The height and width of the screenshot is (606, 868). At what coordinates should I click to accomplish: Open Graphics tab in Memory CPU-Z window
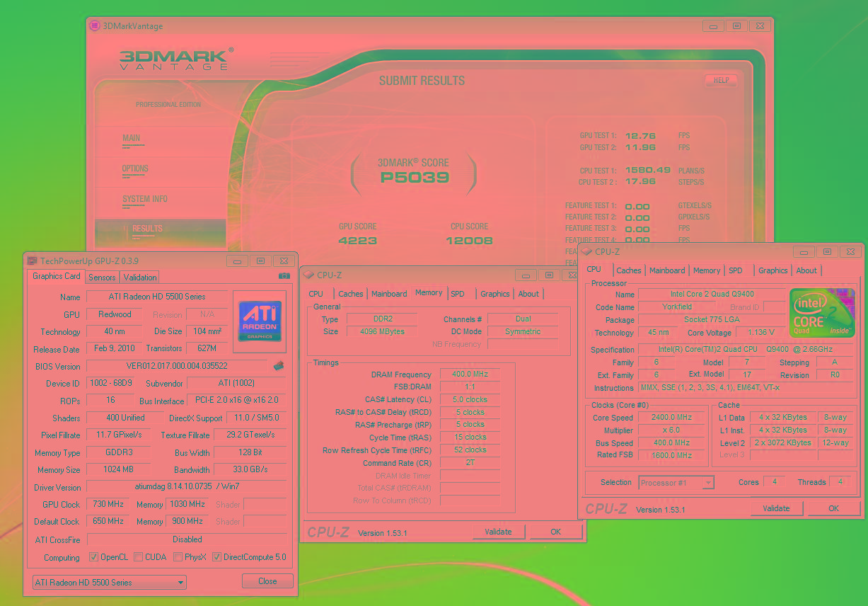tap(495, 294)
